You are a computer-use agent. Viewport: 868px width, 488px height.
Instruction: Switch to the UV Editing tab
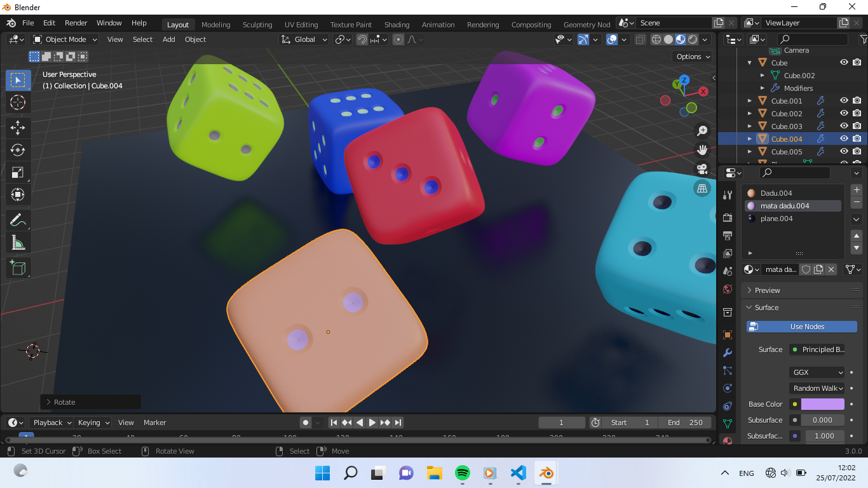[301, 25]
